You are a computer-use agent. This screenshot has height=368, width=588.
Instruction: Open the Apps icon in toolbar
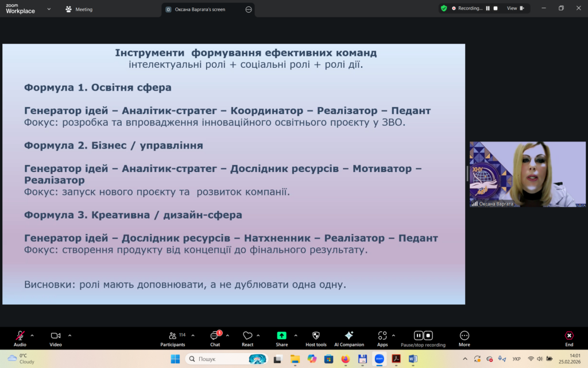pos(382,336)
